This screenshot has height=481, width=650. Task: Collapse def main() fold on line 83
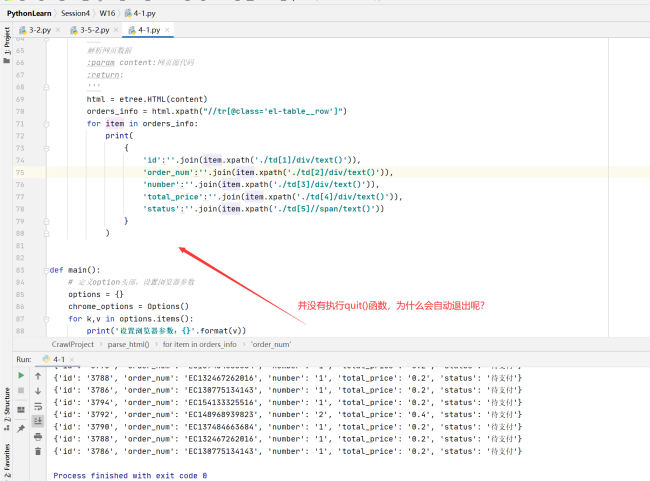point(46,270)
